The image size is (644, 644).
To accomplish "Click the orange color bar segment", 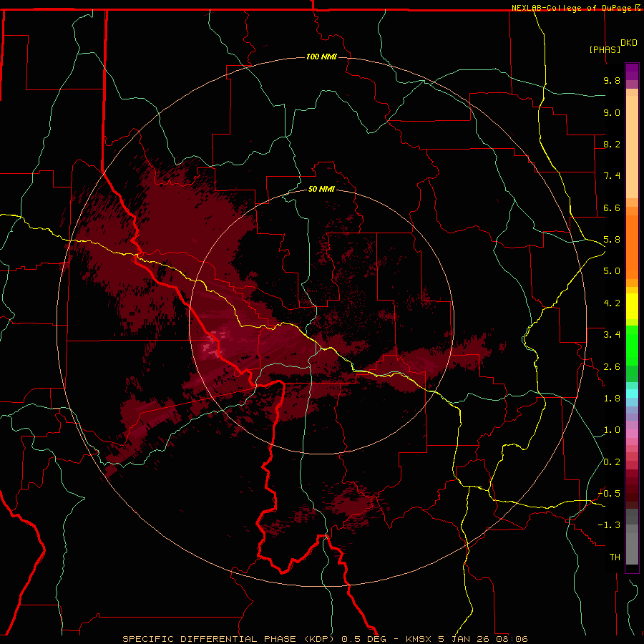I will [x=632, y=248].
